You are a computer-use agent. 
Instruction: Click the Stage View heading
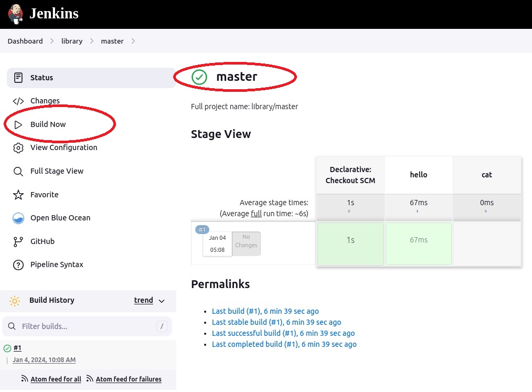[x=221, y=134]
